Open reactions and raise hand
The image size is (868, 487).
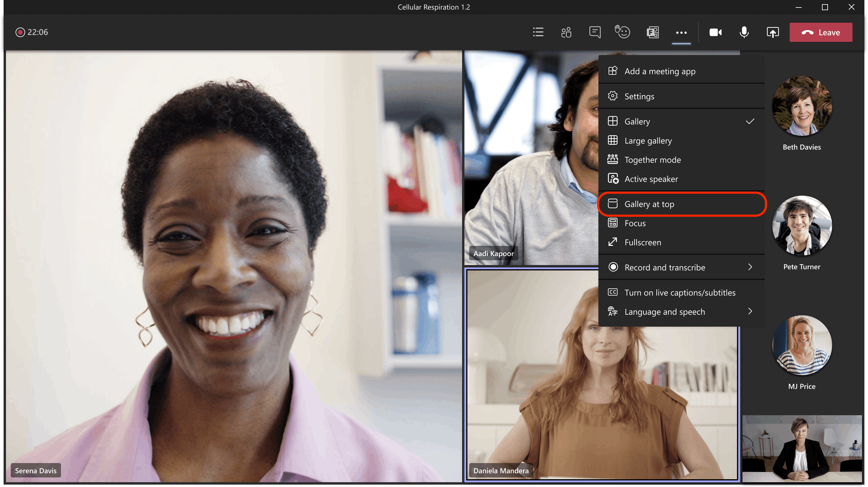click(623, 32)
